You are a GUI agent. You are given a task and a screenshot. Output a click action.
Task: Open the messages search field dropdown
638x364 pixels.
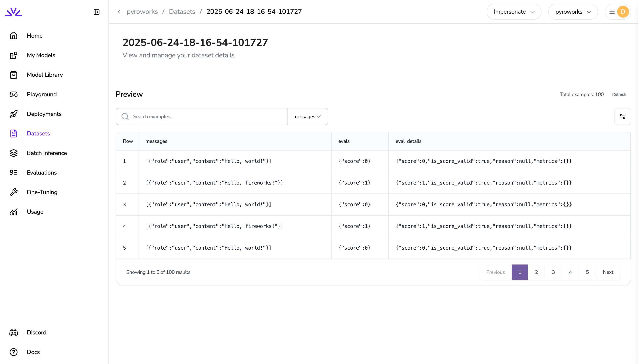pyautogui.click(x=308, y=117)
